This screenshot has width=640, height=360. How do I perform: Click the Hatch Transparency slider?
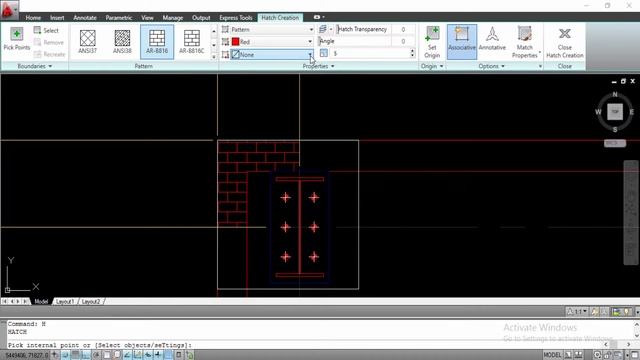[362, 29]
